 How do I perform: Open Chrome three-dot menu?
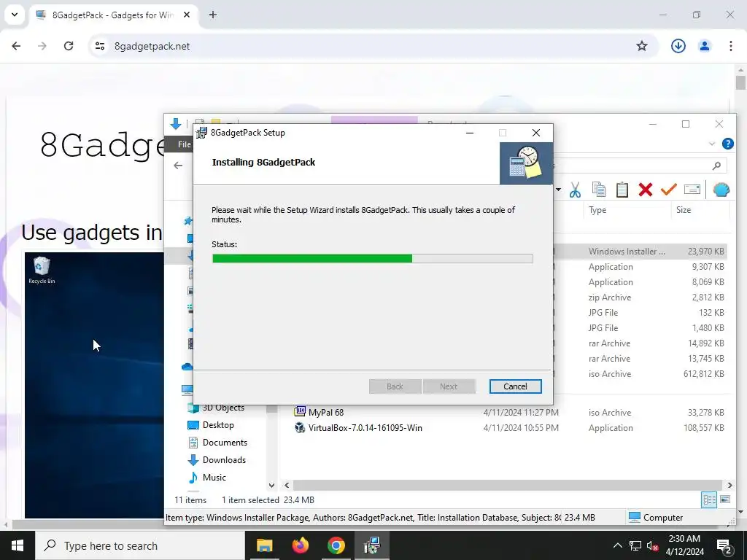(730, 46)
